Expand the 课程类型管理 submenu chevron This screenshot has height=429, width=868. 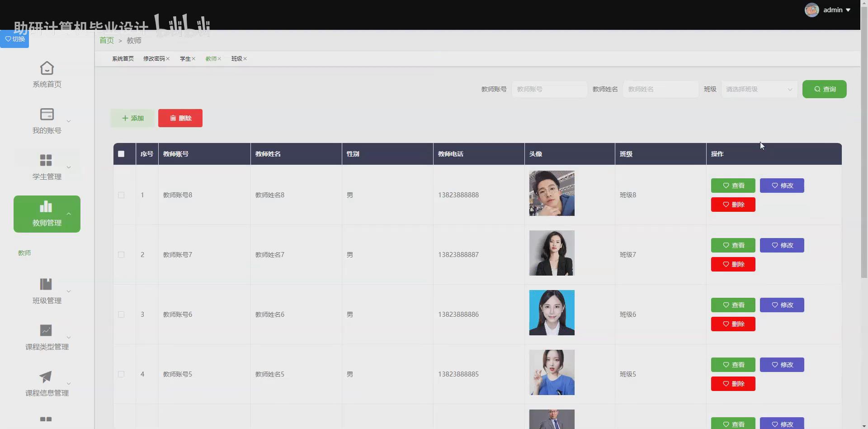69,338
